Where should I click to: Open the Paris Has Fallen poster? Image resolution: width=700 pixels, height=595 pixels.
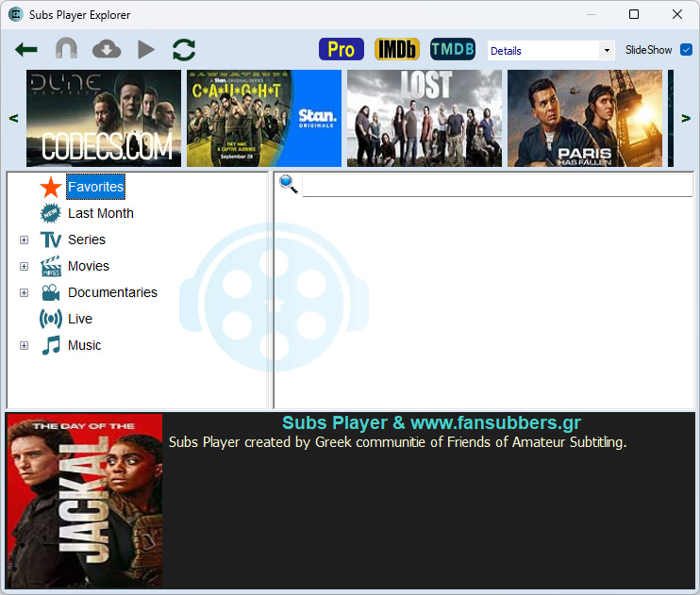click(585, 118)
